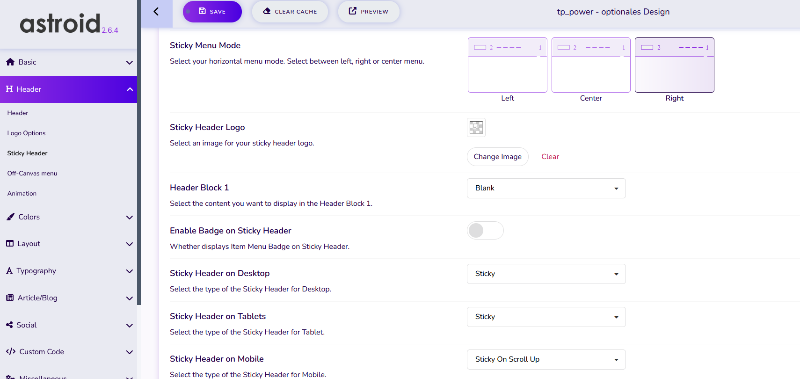
Task: Click the Save button
Action: (x=212, y=11)
